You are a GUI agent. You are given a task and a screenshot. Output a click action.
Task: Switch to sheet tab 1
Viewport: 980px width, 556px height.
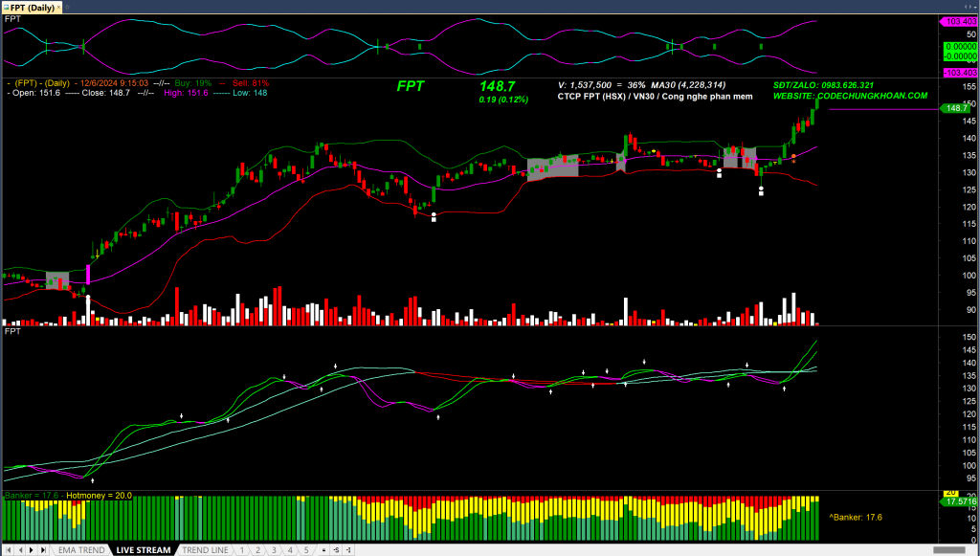coord(241,550)
